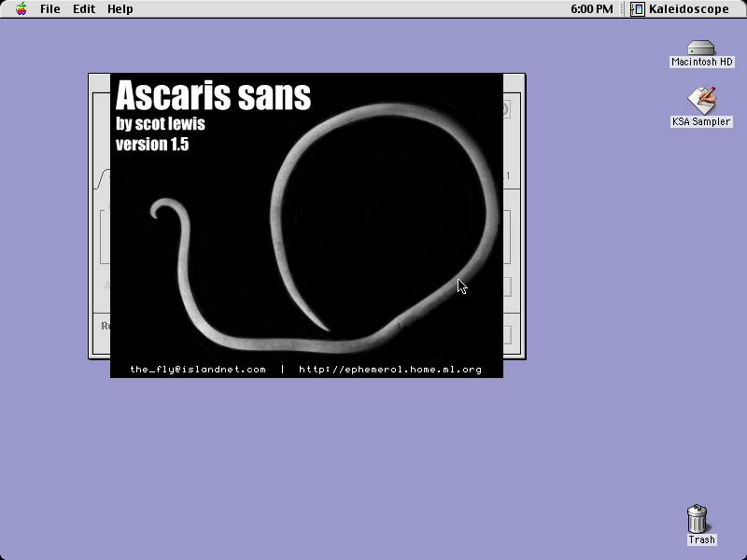The image size is (747, 560).
Task: Click the "Ascaris sans" title text
Action: click(213, 95)
